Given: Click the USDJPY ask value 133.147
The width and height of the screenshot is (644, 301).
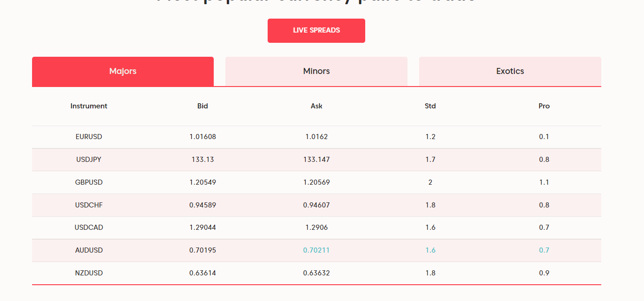Looking at the screenshot, I should pos(316,160).
